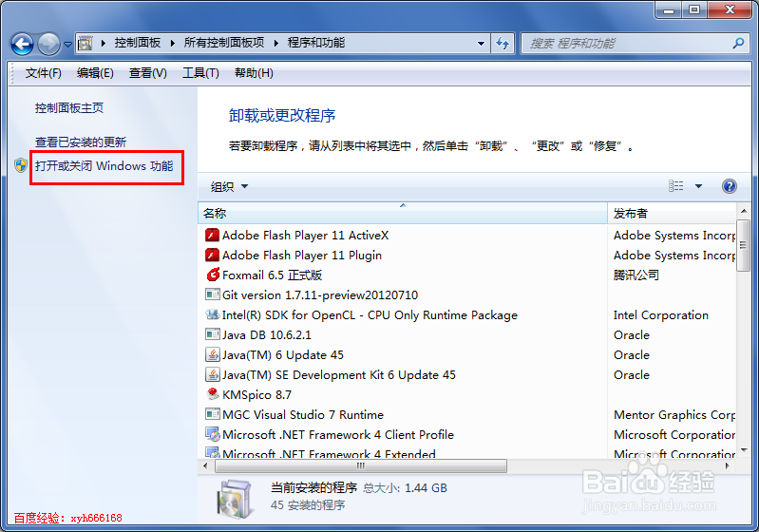Expand arrow after 控制面板 breadcrumb
Image resolution: width=759 pixels, height=532 pixels.
(x=172, y=43)
